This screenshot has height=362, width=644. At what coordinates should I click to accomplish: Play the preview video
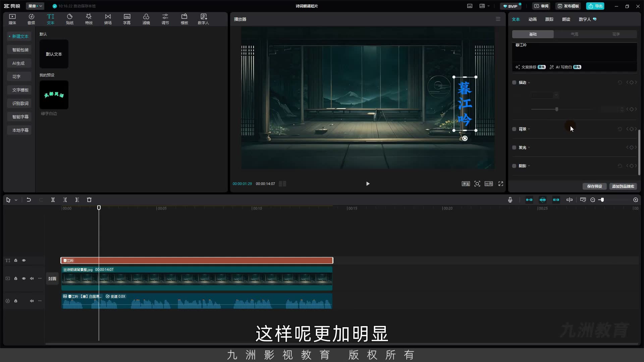368,184
